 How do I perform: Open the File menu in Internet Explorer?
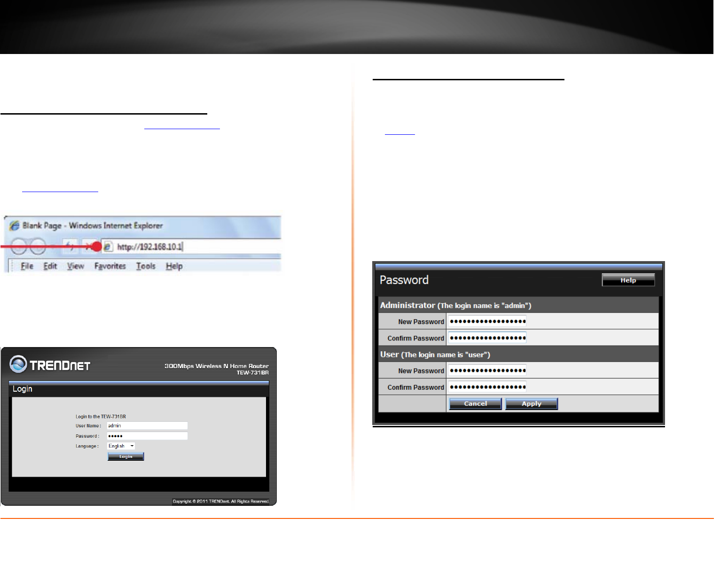[x=27, y=266]
